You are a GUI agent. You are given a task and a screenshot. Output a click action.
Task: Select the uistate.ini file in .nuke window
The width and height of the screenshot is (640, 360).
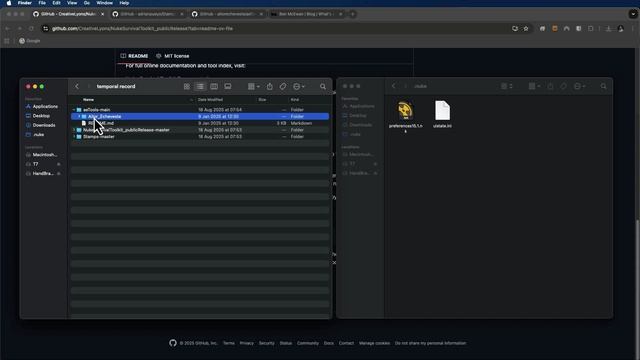pos(442,114)
